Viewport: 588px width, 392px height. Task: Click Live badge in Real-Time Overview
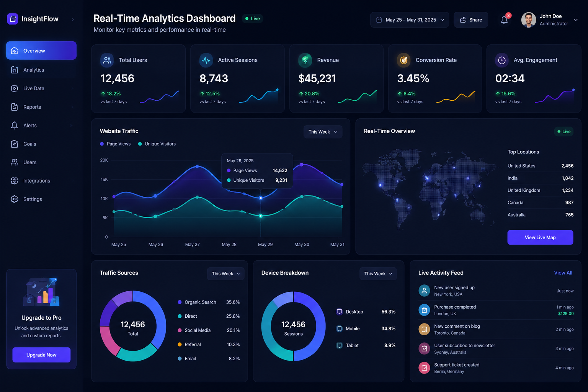(563, 131)
